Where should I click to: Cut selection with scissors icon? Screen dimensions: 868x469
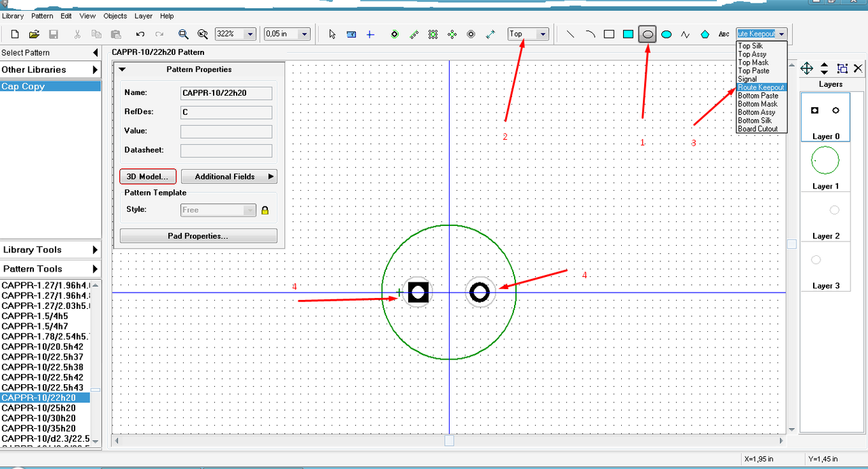[x=77, y=34]
